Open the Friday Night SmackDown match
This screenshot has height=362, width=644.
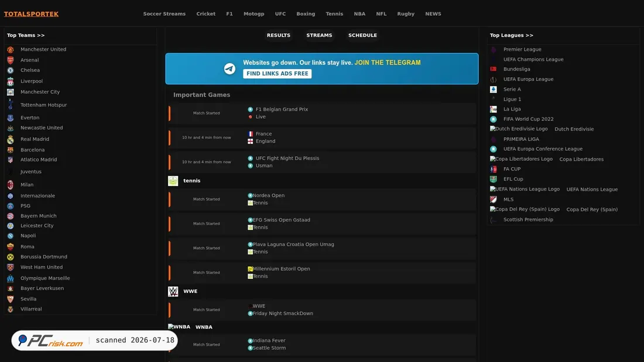click(x=323, y=310)
